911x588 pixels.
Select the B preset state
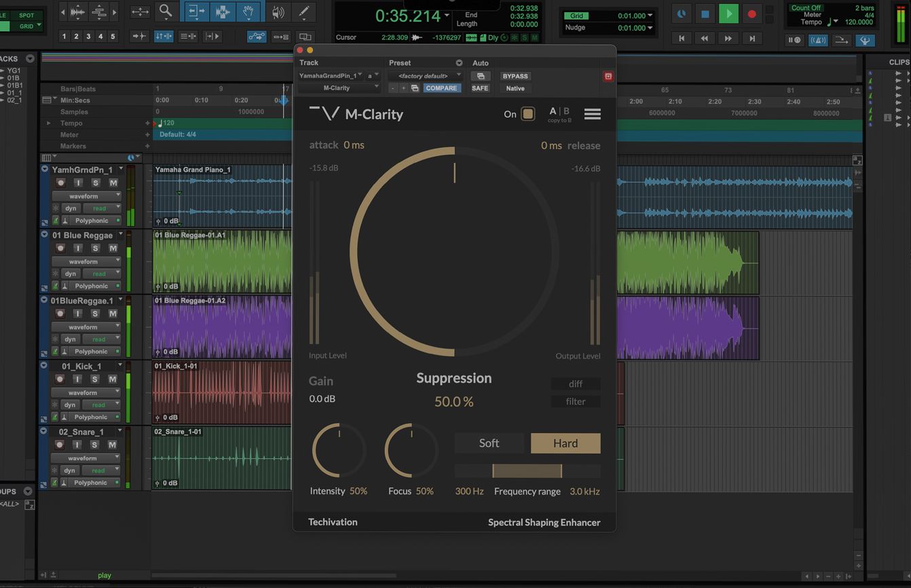(566, 111)
